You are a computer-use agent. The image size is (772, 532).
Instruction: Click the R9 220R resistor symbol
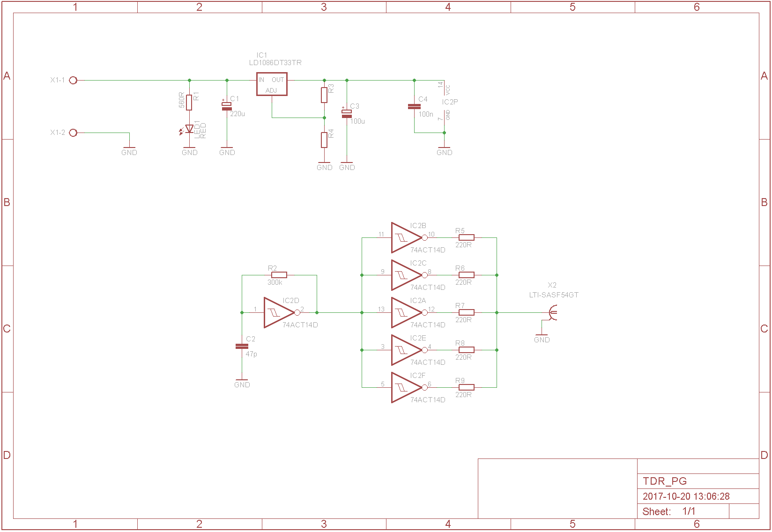point(467,387)
